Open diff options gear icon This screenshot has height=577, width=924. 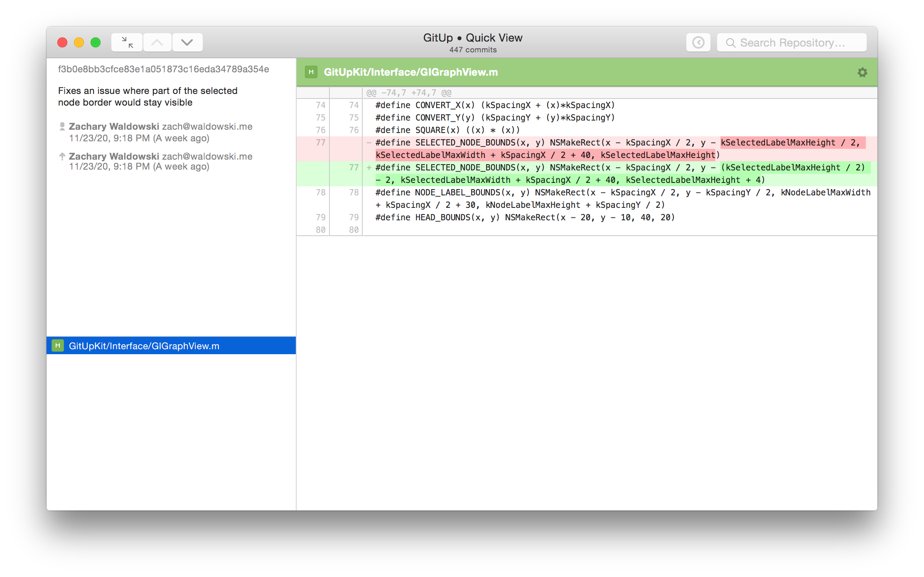pos(862,72)
